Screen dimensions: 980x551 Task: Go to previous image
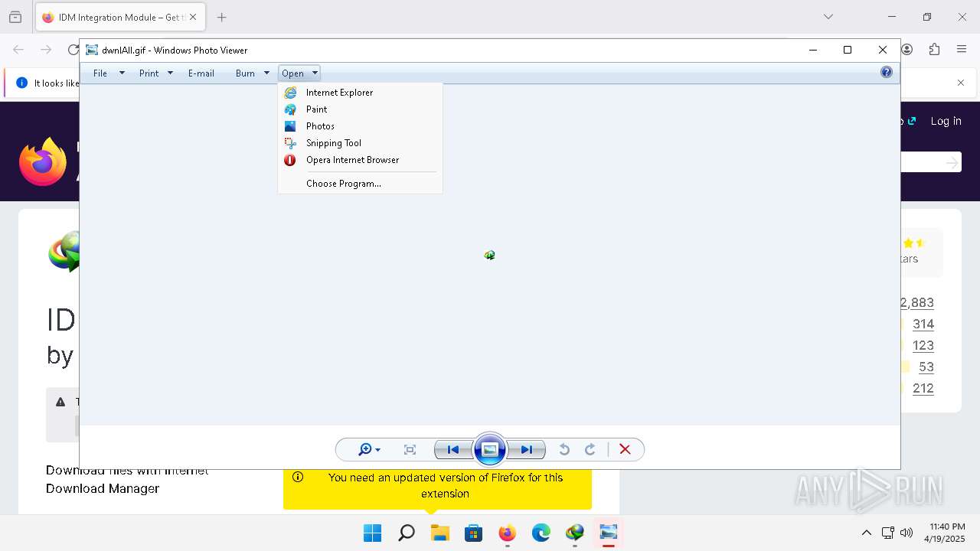(453, 450)
